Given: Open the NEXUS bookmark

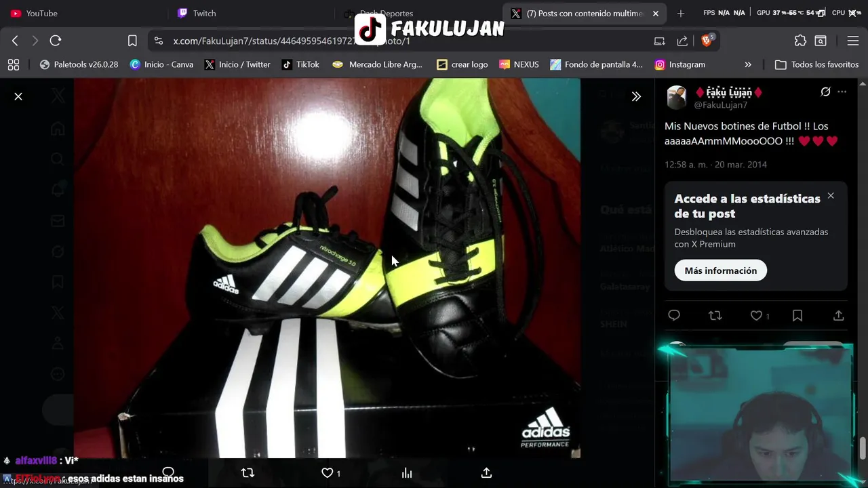Looking at the screenshot, I should (519, 64).
